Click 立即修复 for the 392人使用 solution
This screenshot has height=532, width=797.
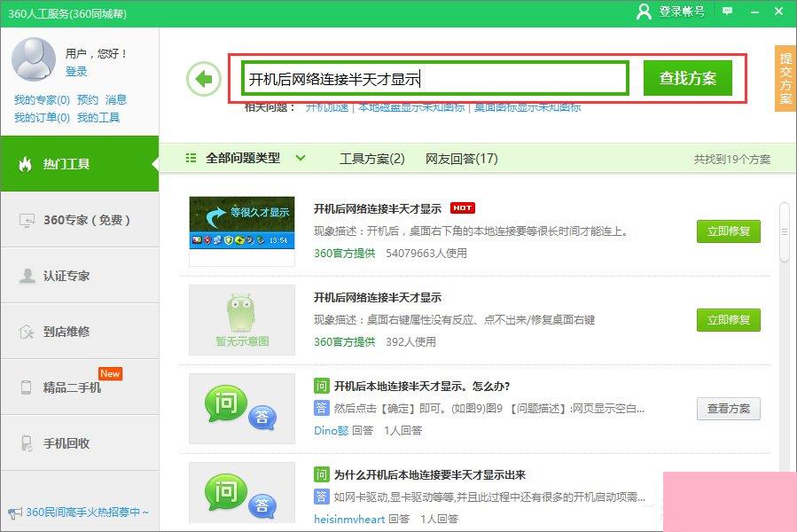[x=729, y=320]
